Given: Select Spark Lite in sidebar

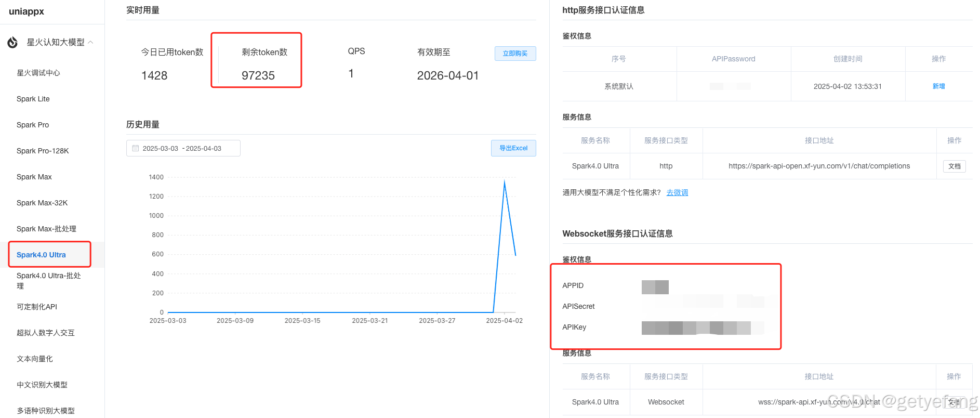Looking at the screenshot, I should [x=33, y=99].
